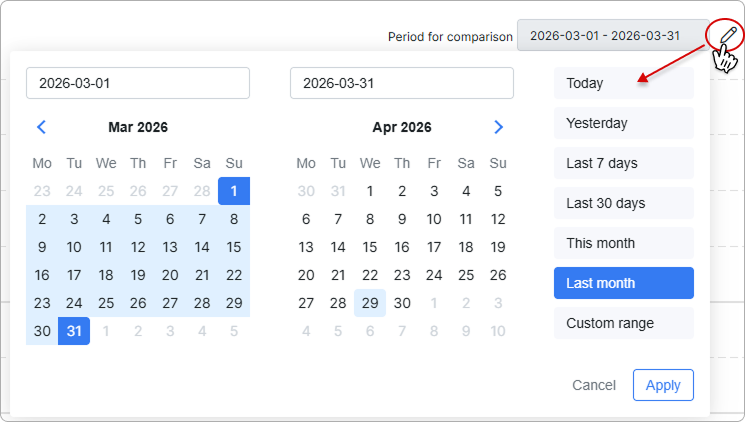This screenshot has width=745, height=422.
Task: Pick April 15 in the right calendar
Action: pyautogui.click(x=370, y=247)
